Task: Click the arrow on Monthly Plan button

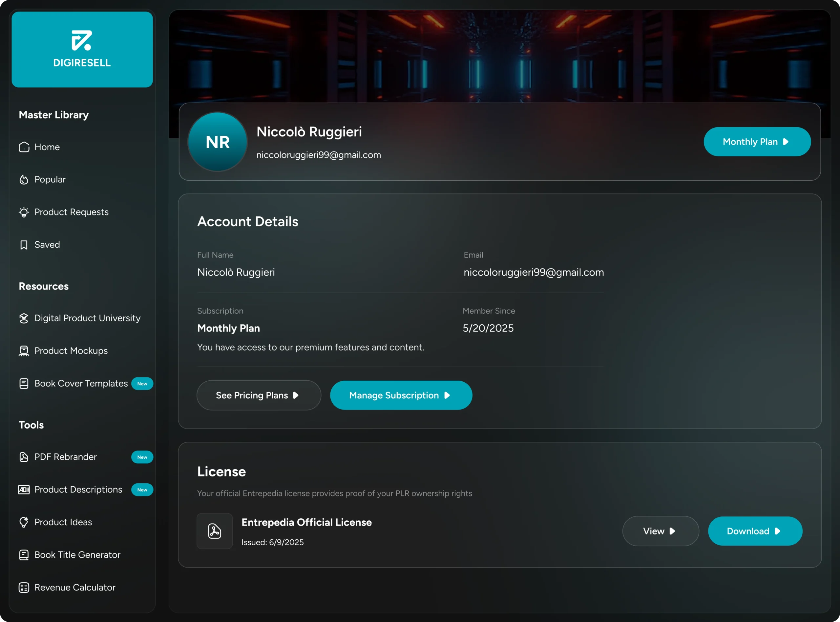Action: [x=786, y=142]
